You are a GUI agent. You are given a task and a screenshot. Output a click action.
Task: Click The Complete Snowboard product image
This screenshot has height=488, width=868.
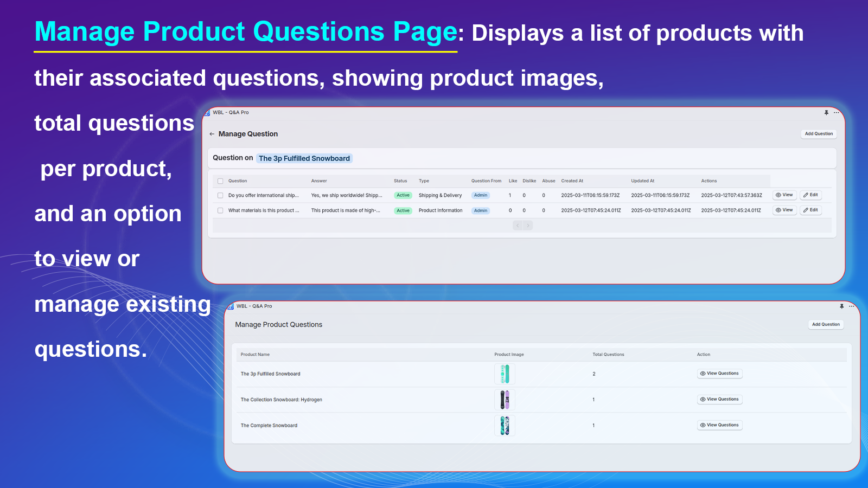pos(505,426)
